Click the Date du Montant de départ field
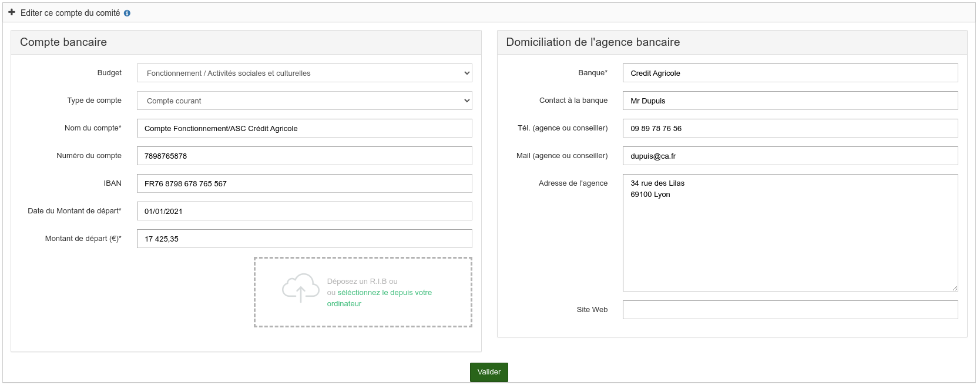Viewport: 980px width, 385px height. click(304, 211)
